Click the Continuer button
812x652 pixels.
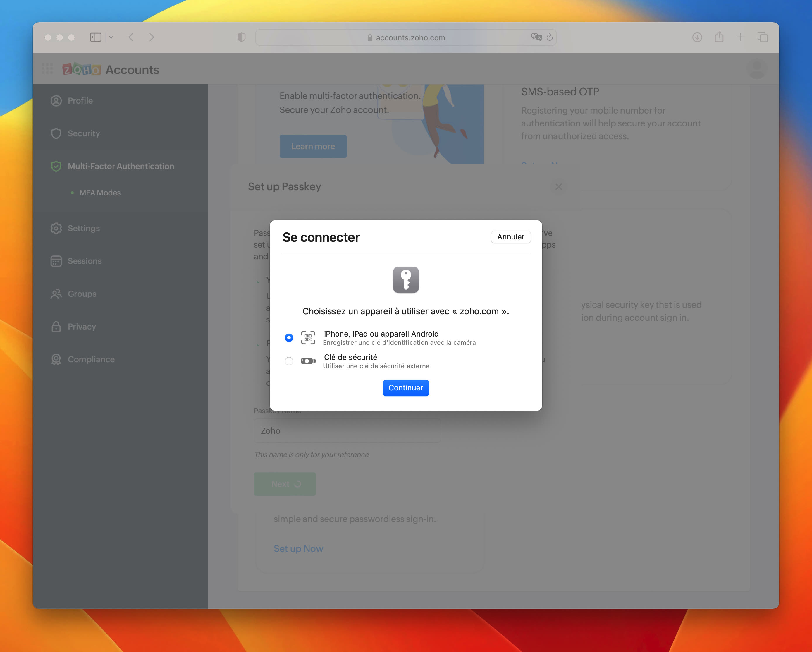pyautogui.click(x=406, y=388)
